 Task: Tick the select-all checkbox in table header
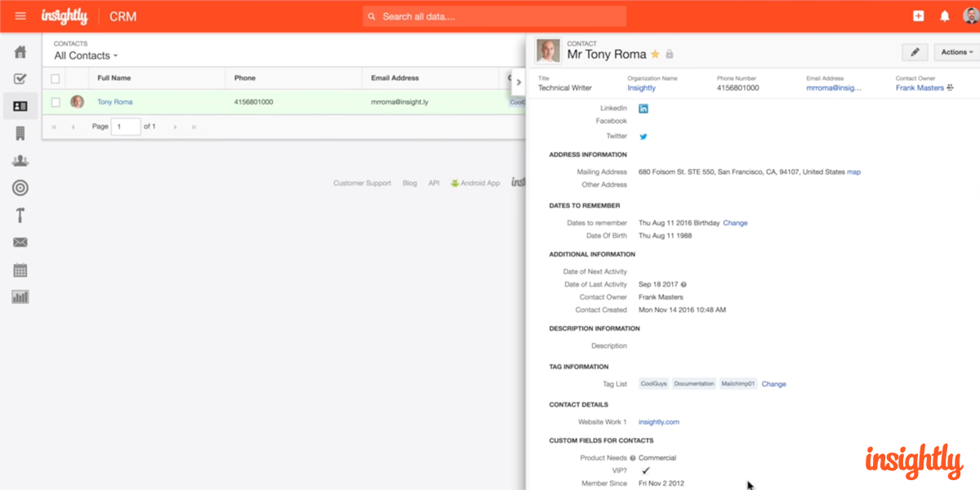(56, 78)
